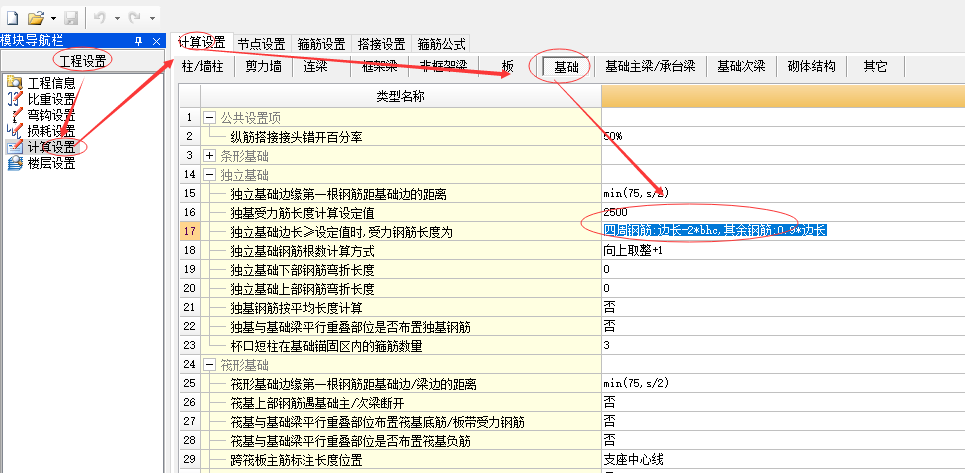Click 否 value for 筏基上部钢筋遇基础主/次梁断开
Image resolution: width=965 pixels, height=473 pixels.
(783, 403)
